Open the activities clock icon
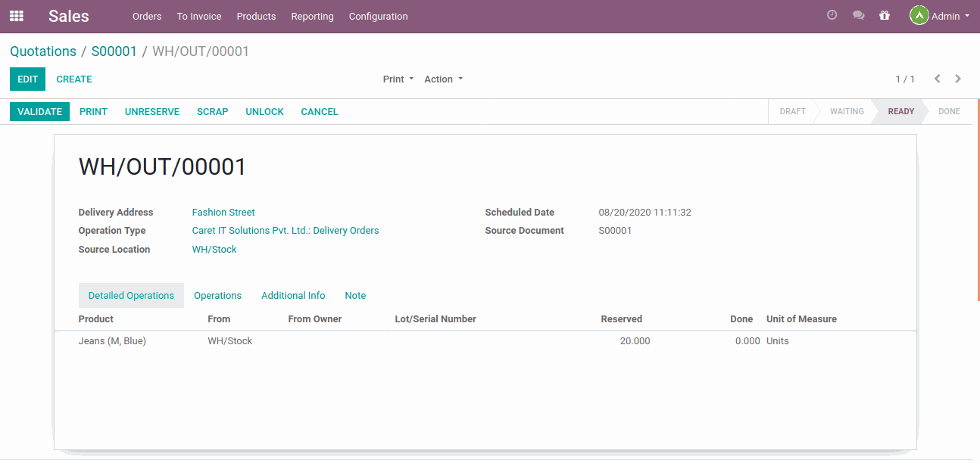Image resolution: width=980 pixels, height=463 pixels. [832, 15]
